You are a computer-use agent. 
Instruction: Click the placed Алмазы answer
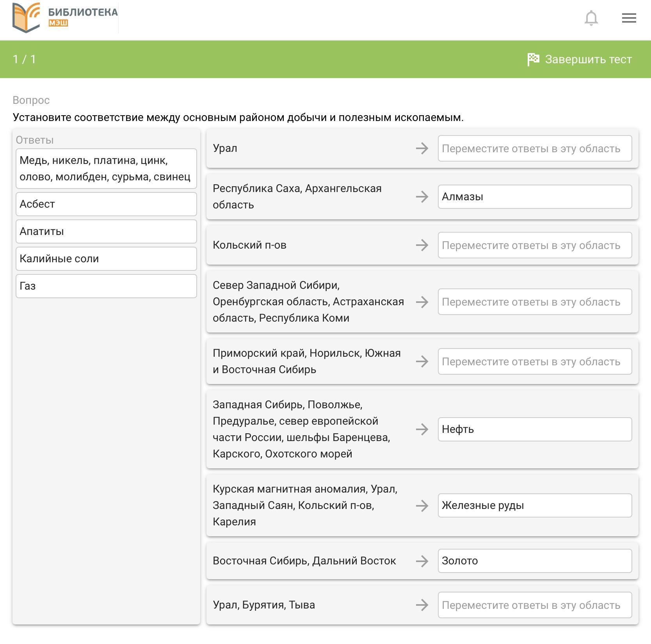(x=534, y=197)
